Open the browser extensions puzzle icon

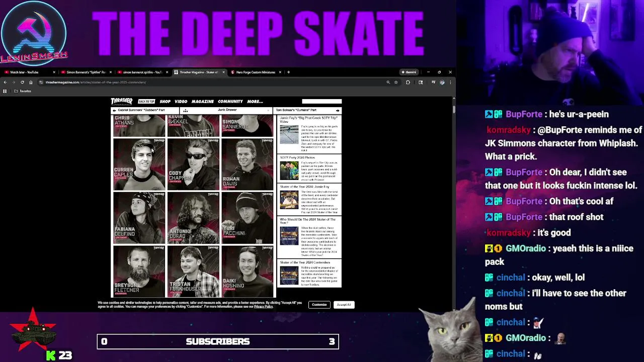pos(408,82)
